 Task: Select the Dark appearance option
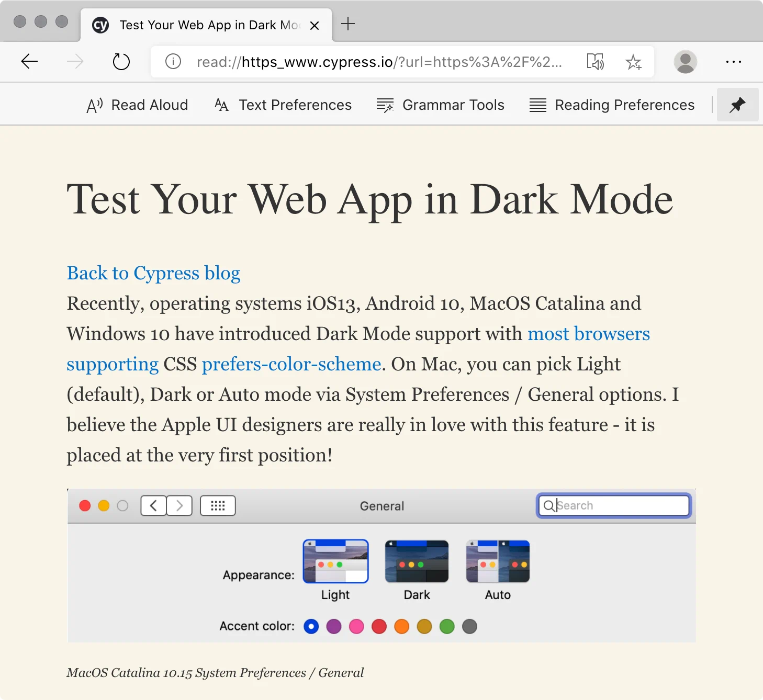(x=417, y=561)
